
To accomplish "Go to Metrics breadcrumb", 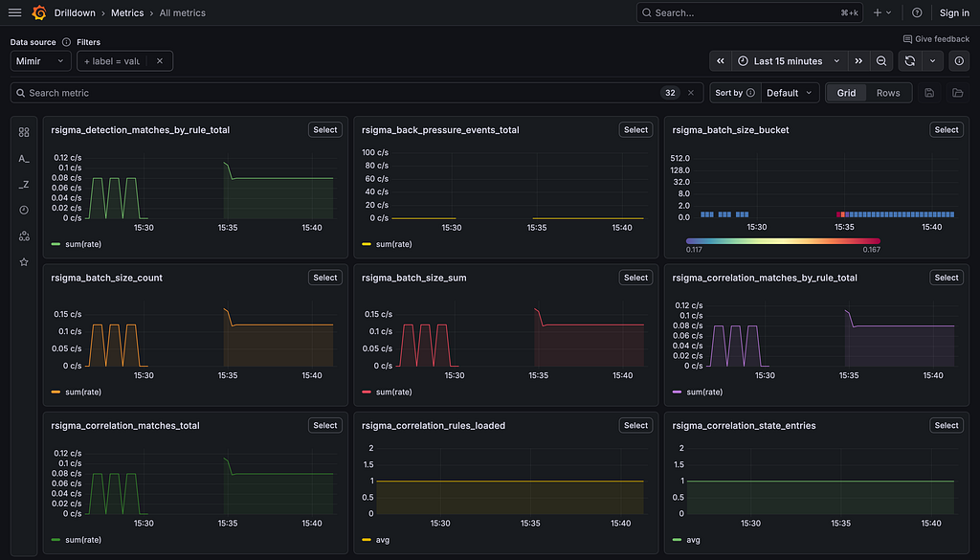I will (x=127, y=12).
